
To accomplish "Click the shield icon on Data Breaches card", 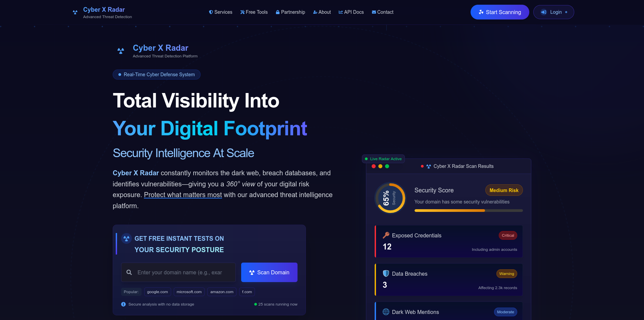I will coord(385,273).
